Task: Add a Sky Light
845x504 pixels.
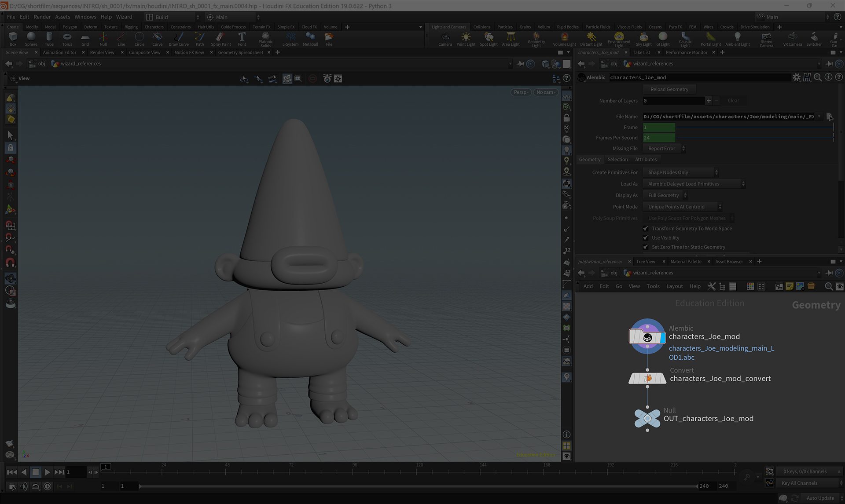Action: [643, 39]
